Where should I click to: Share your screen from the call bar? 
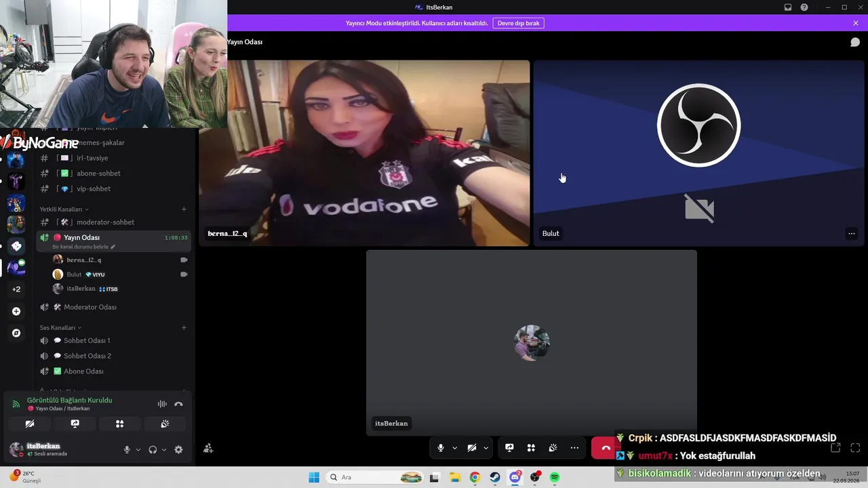(x=509, y=447)
